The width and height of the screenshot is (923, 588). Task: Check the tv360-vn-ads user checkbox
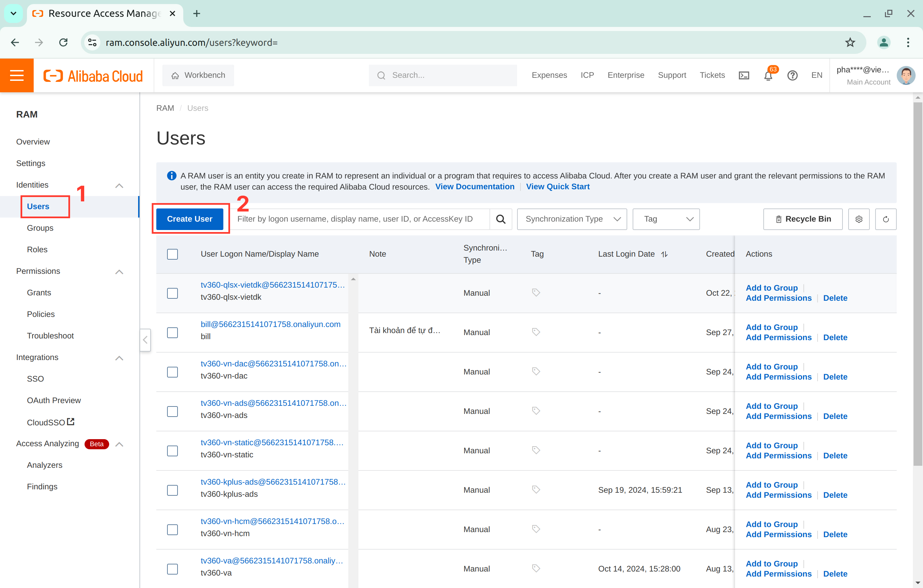172,411
